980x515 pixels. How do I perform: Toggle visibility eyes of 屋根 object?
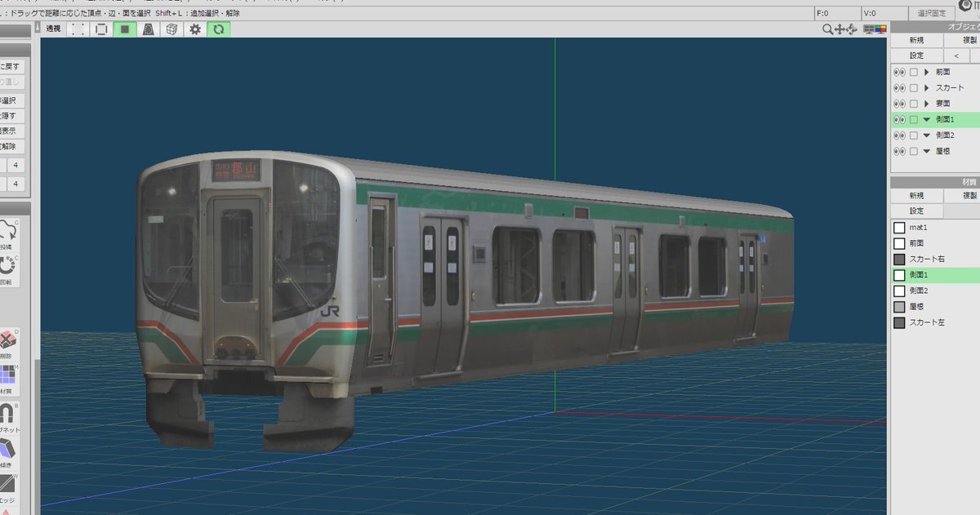click(899, 151)
